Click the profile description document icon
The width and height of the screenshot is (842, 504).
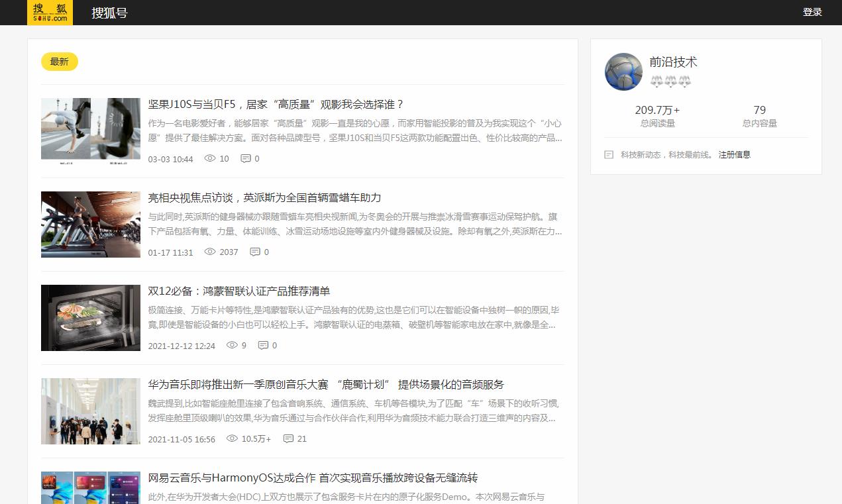609,154
